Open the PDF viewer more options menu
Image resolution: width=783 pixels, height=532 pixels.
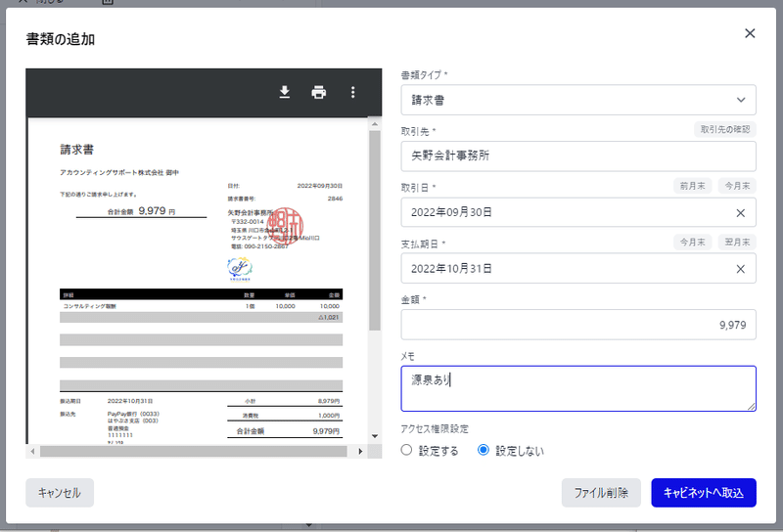point(353,92)
